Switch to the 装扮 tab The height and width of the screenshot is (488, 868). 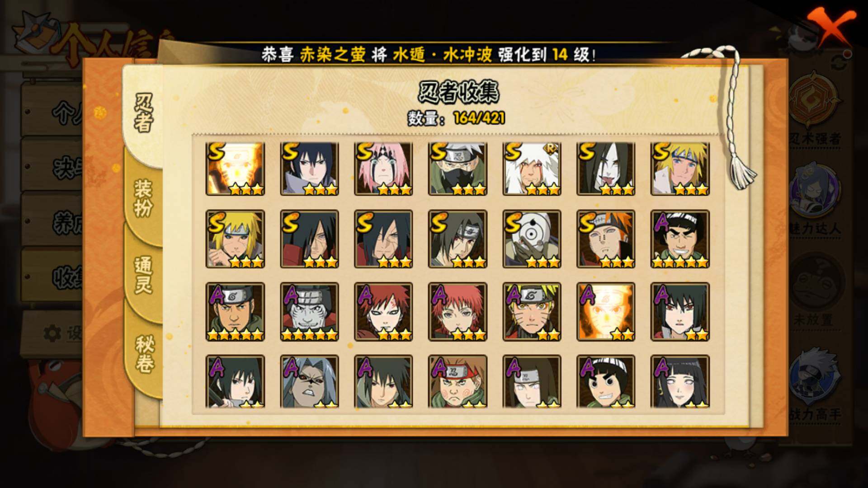(x=143, y=198)
